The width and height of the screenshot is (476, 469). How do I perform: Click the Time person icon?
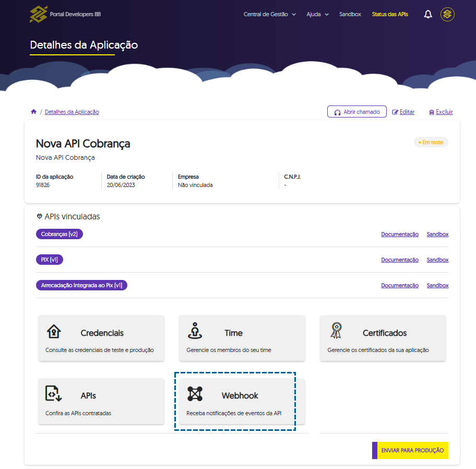pyautogui.click(x=195, y=331)
